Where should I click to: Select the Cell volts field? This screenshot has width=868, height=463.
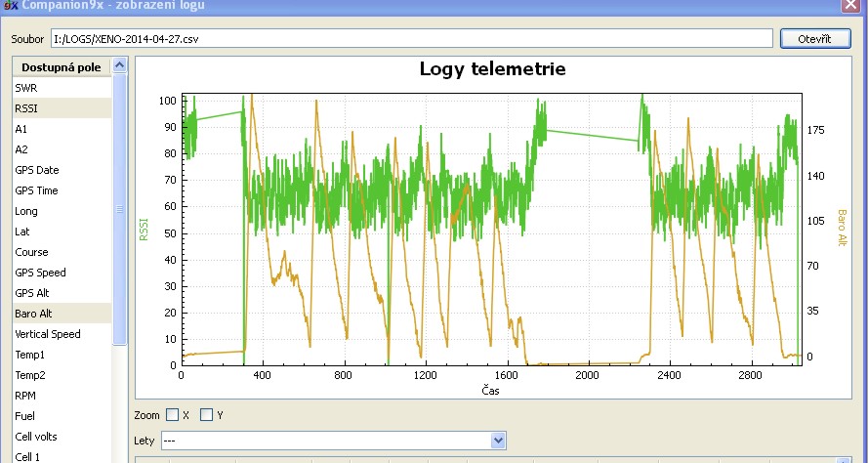36,437
